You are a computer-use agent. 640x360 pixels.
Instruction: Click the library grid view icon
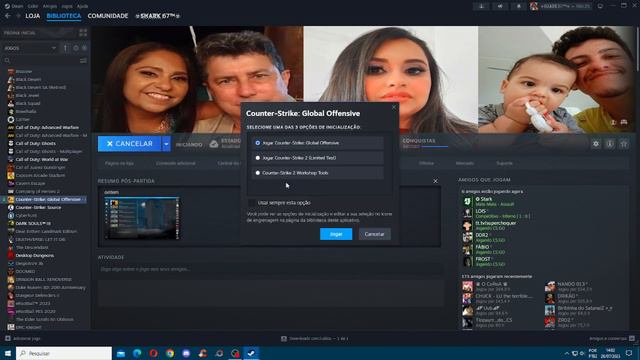(83, 33)
